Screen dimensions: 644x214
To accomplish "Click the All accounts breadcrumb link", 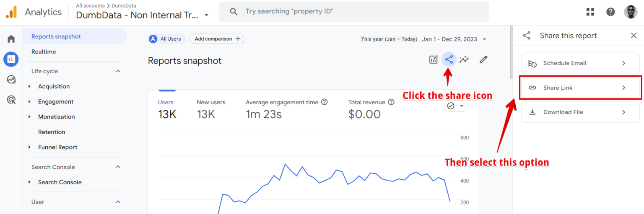I will [x=90, y=6].
